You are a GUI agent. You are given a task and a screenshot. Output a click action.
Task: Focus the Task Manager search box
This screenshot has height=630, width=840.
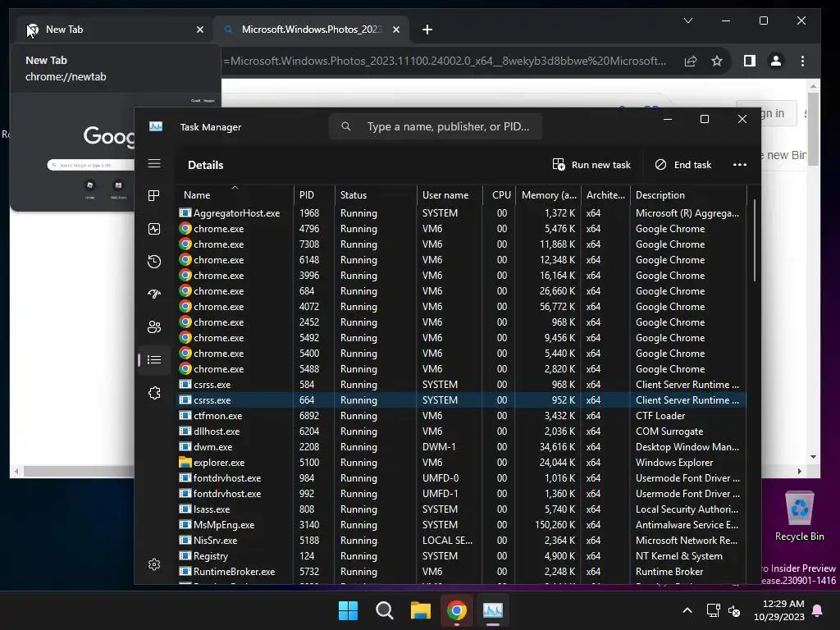(x=436, y=126)
